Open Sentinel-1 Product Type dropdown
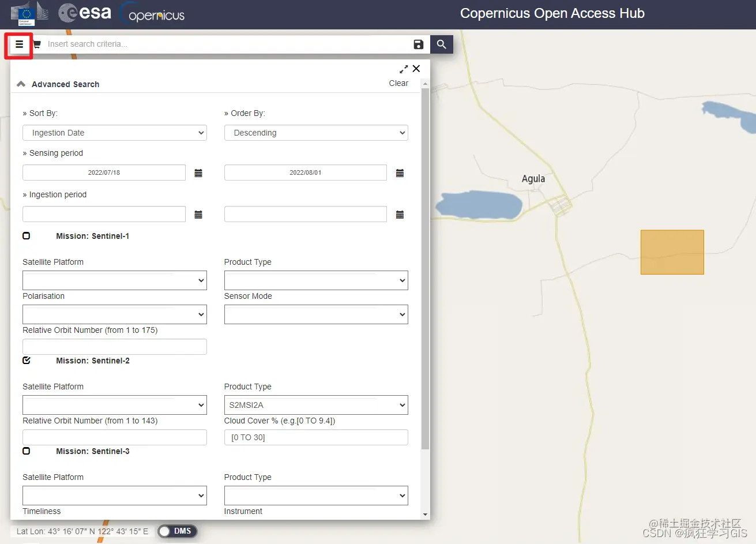Viewport: 756px width, 544px height. pyautogui.click(x=316, y=280)
